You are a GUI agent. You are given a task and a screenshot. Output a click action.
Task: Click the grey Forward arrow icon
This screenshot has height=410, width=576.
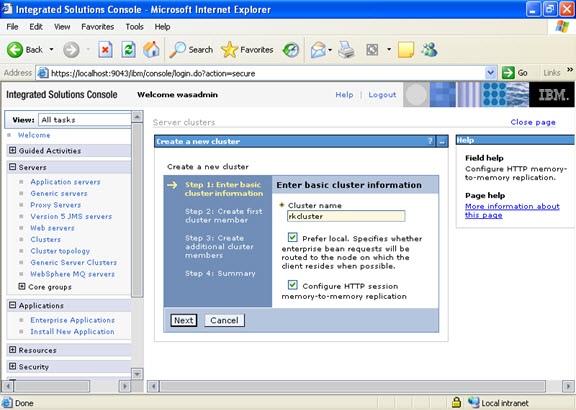[71, 50]
